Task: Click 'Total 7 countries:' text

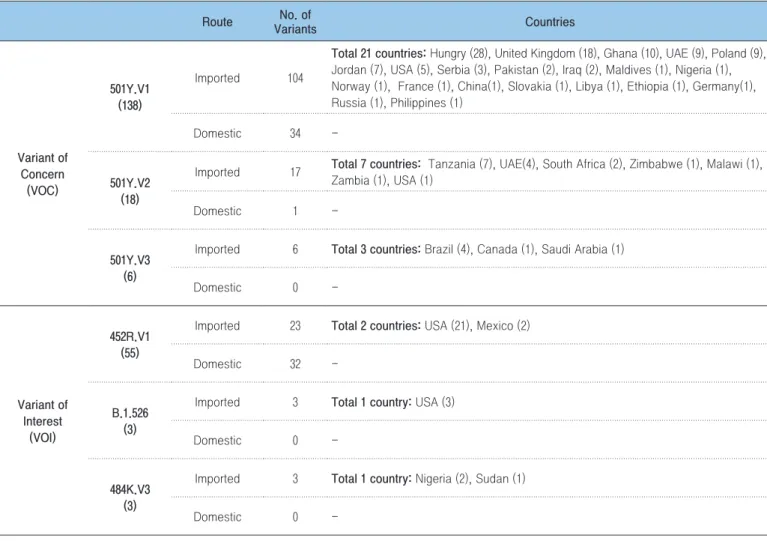Action: pyautogui.click(x=376, y=164)
